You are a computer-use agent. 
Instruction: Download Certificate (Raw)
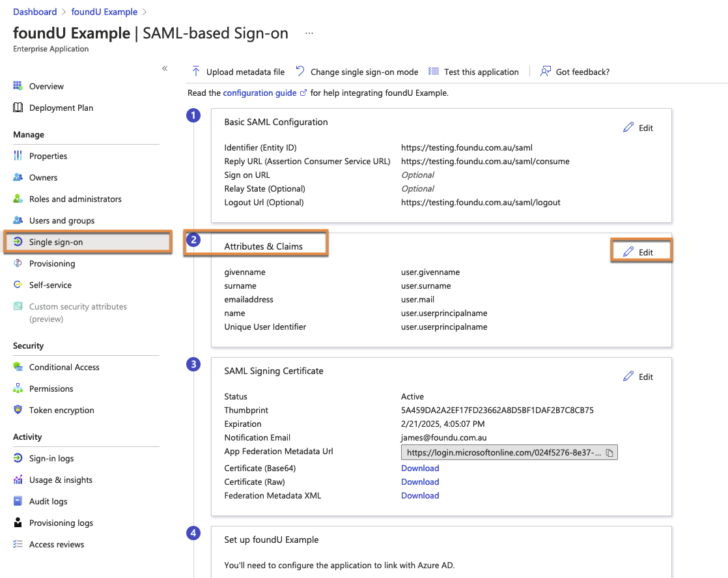[420, 482]
